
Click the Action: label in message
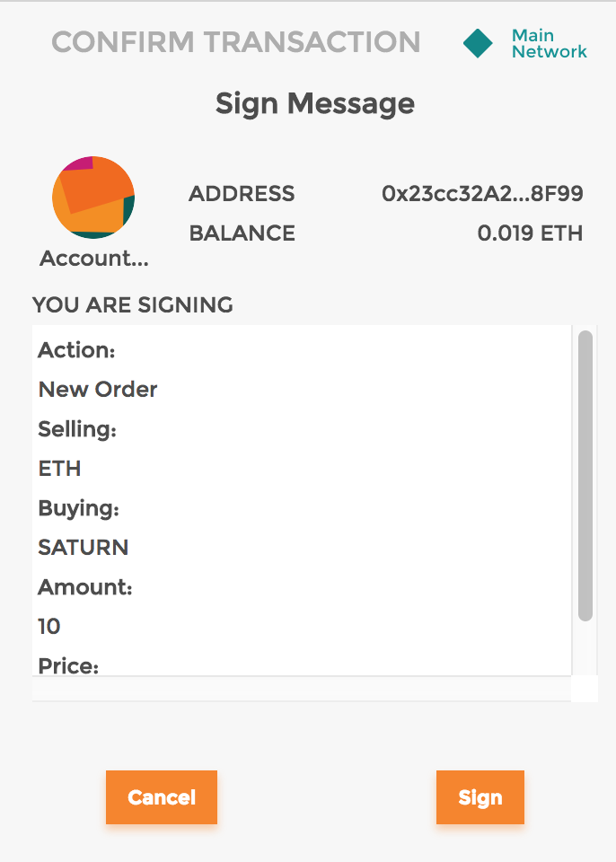coord(77,350)
